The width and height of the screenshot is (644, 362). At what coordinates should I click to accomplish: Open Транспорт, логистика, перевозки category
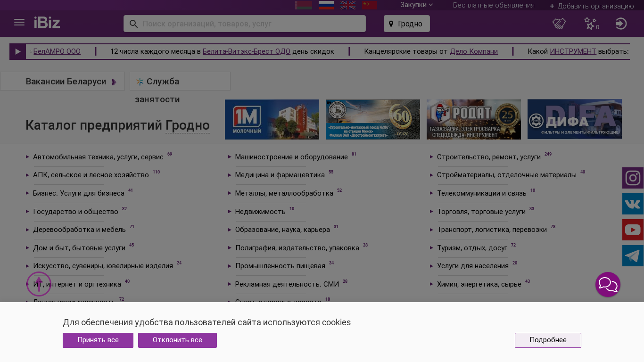pyautogui.click(x=492, y=230)
